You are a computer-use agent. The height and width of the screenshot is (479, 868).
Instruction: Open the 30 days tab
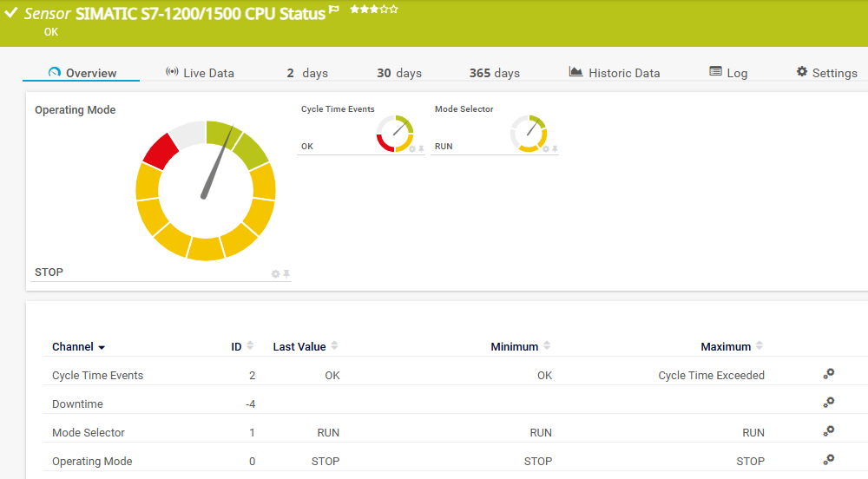[399, 73]
